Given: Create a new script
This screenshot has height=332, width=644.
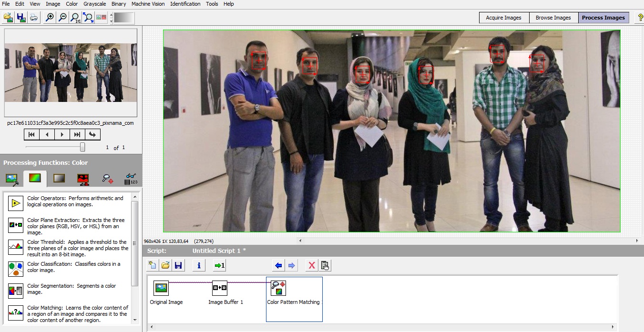Looking at the screenshot, I should pyautogui.click(x=153, y=265).
